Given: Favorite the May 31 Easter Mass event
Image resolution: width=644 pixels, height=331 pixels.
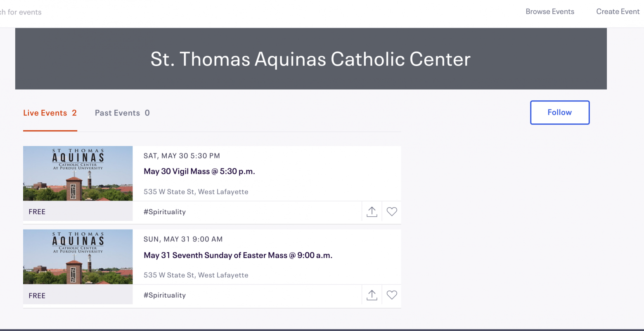Looking at the screenshot, I should coord(392,295).
